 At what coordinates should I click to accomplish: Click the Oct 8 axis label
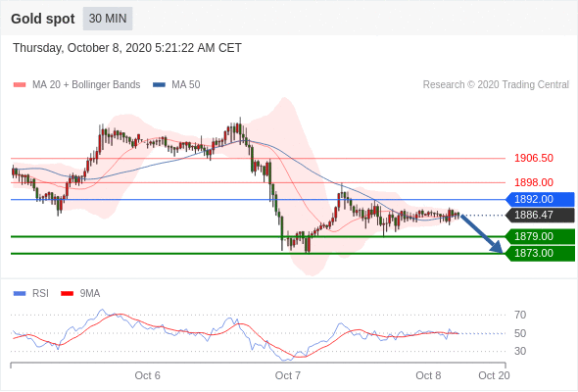pyautogui.click(x=428, y=375)
